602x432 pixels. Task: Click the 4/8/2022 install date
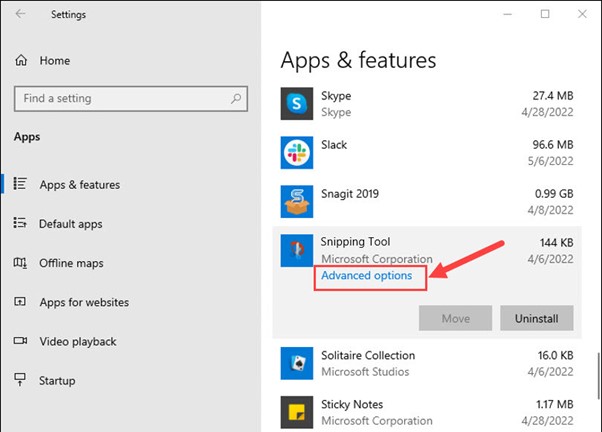(550, 210)
